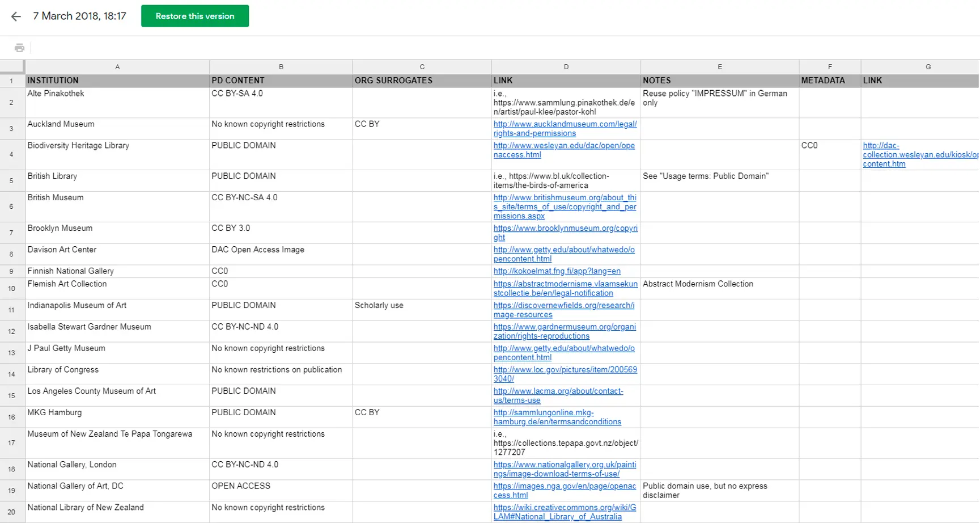Click the print icon
The width and height of the screenshot is (980, 523).
19,48
